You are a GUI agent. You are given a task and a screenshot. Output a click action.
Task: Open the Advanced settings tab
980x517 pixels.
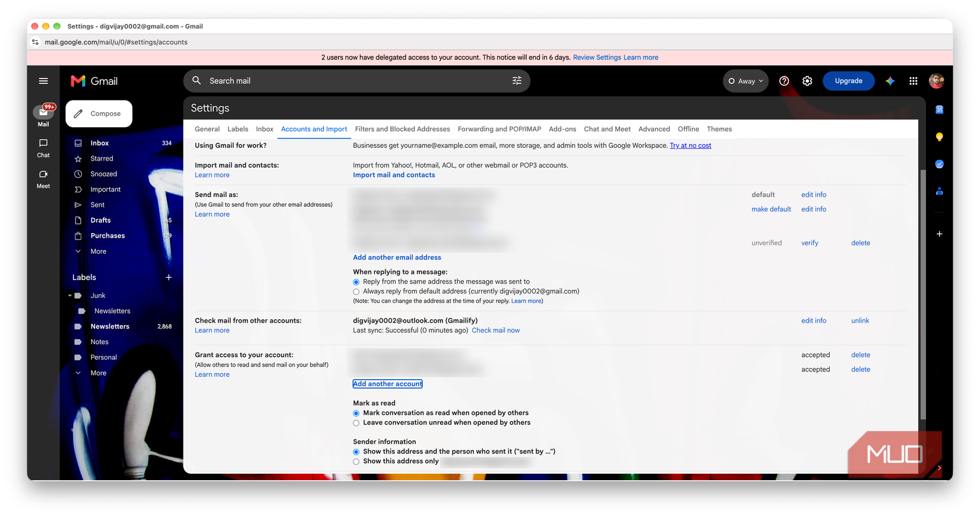pyautogui.click(x=654, y=129)
